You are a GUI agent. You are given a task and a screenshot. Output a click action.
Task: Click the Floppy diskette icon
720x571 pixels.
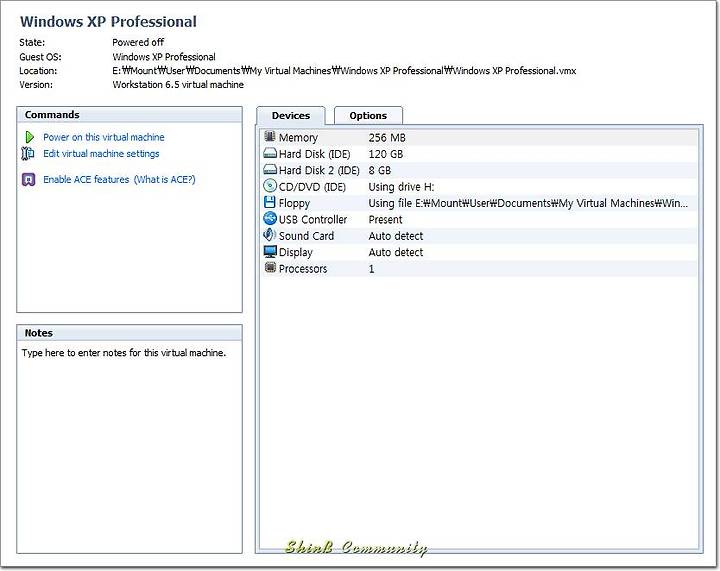(270, 202)
